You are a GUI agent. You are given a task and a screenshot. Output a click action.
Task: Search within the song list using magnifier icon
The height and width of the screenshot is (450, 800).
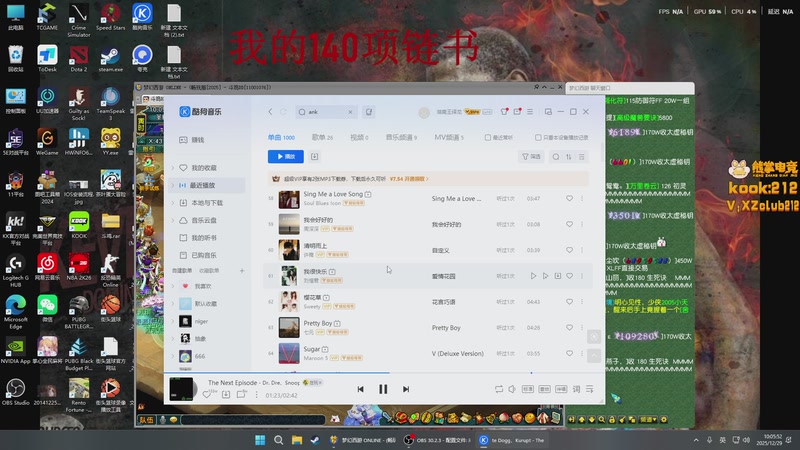click(556, 157)
